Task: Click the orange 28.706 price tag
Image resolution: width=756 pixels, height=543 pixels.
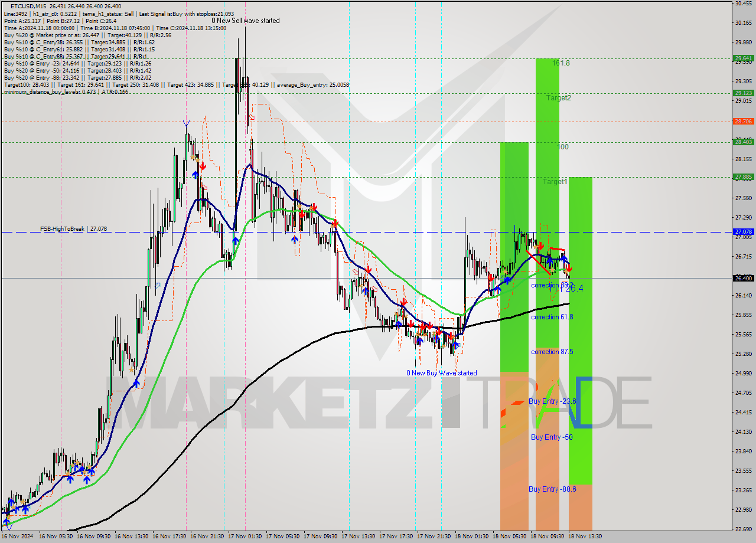Action: pos(743,121)
